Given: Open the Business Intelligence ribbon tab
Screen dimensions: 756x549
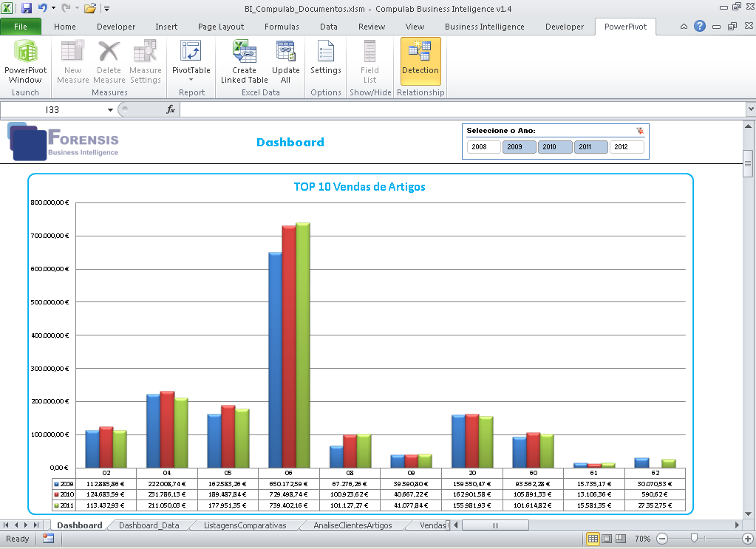Looking at the screenshot, I should pyautogui.click(x=484, y=27).
